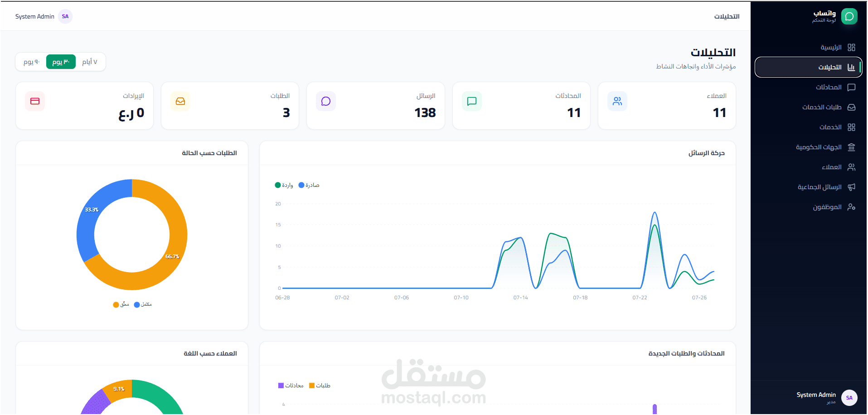
Task: Click the العملاء حسب اللغة panel title
Action: (210, 353)
